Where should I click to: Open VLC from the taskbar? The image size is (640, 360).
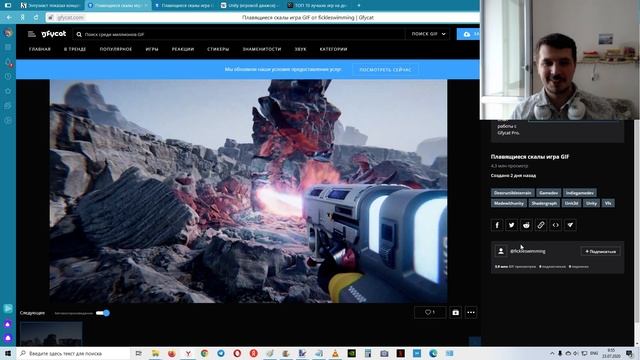click(x=335, y=353)
